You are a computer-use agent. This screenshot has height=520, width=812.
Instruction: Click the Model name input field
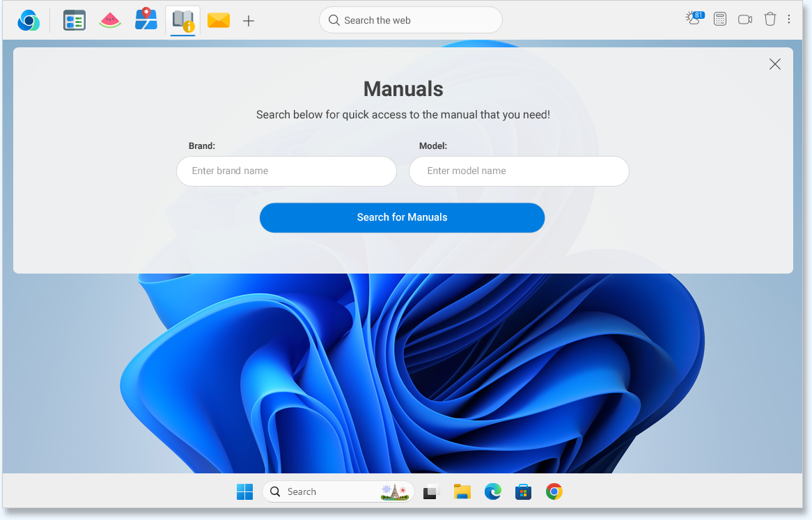[519, 171]
